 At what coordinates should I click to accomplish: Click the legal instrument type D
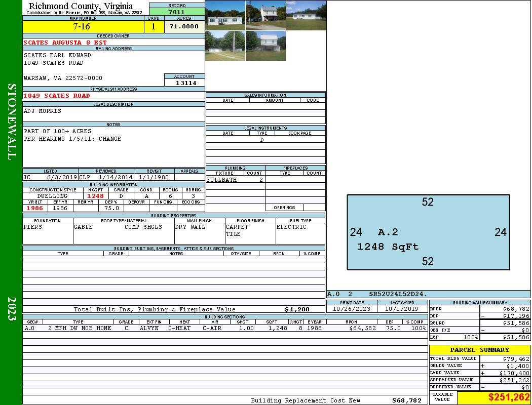click(261, 140)
